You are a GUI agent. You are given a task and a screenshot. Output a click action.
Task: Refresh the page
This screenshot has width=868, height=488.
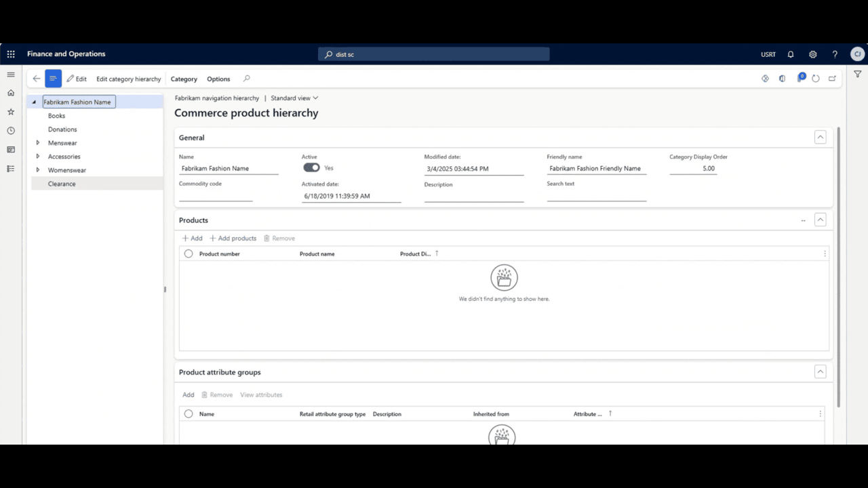coord(816,79)
